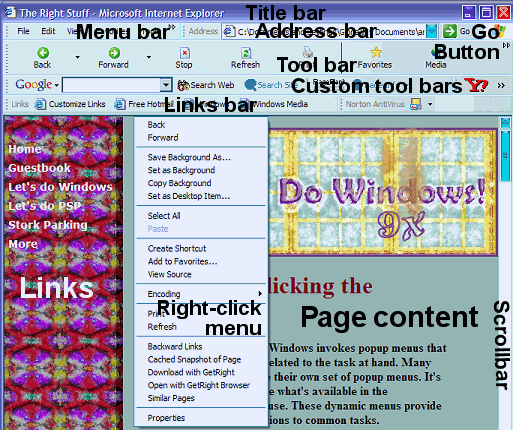Choose Back in the context menu
Viewport: 513px width, 430px height.
tap(201, 125)
